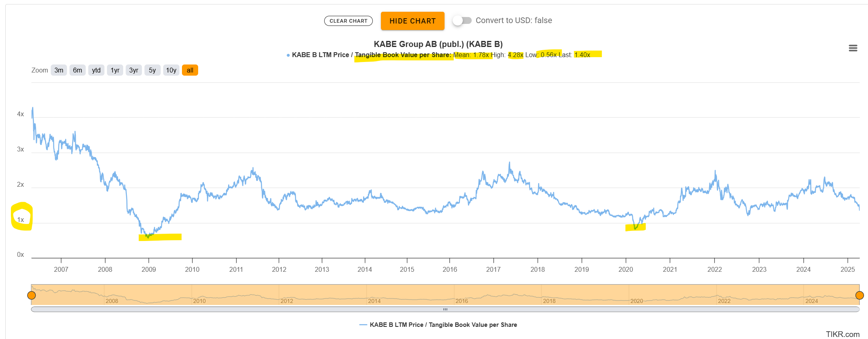Click the 0x y-axis label
The image size is (868, 339).
click(20, 255)
